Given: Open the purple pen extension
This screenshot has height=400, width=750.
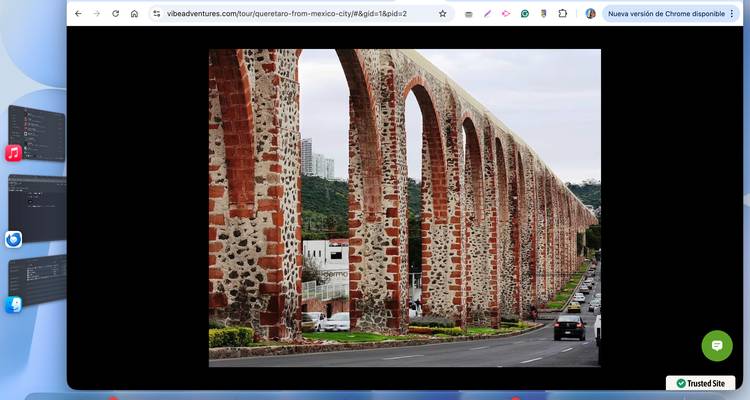Looking at the screenshot, I should (x=487, y=14).
